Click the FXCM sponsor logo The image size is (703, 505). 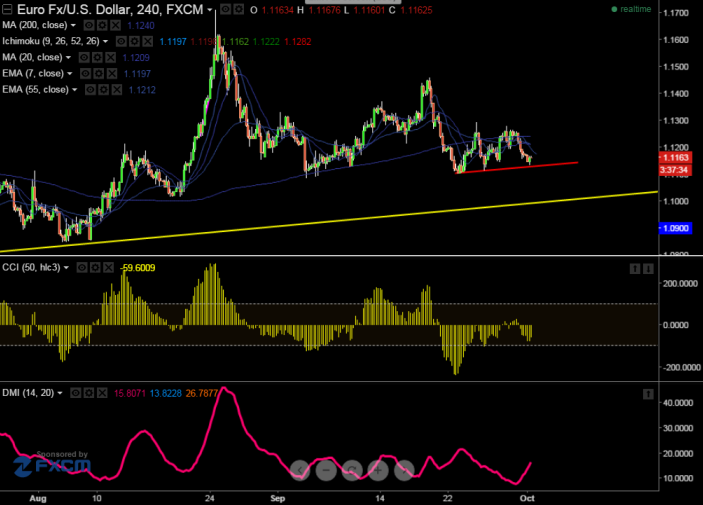52,465
